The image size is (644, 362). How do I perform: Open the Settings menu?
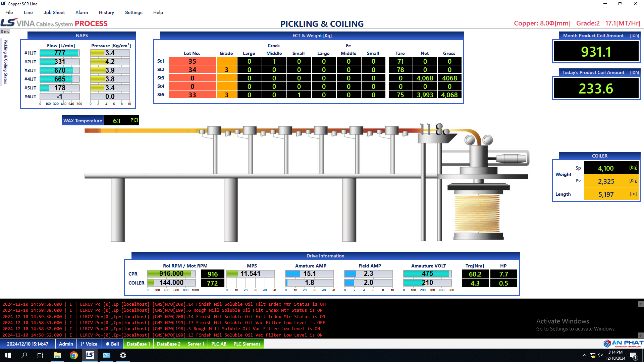pos(133,12)
